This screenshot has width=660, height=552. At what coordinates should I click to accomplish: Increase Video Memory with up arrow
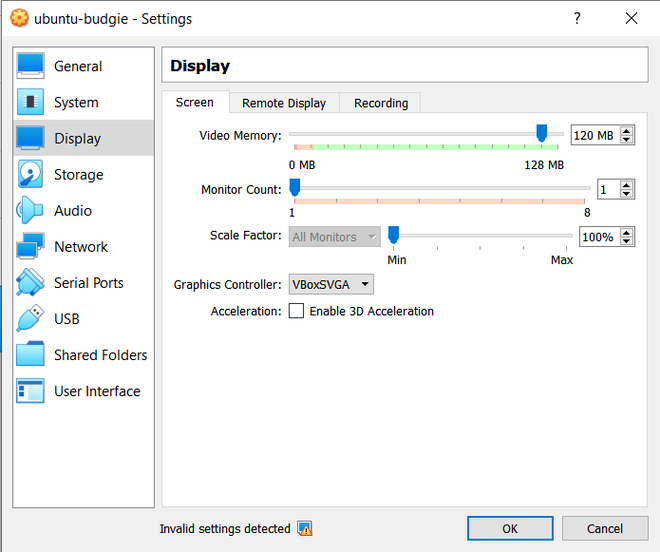pyautogui.click(x=626, y=131)
